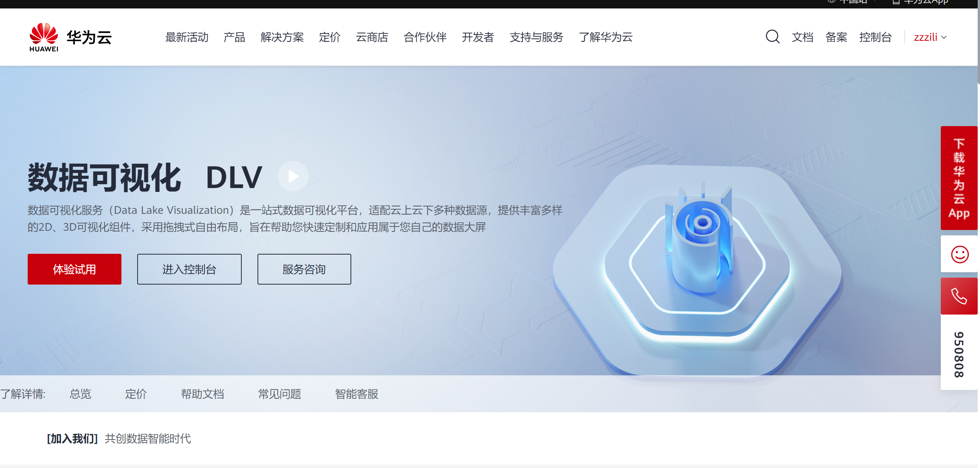The width and height of the screenshot is (980, 468).
Task: Click the red phone contact icon
Action: click(x=959, y=296)
